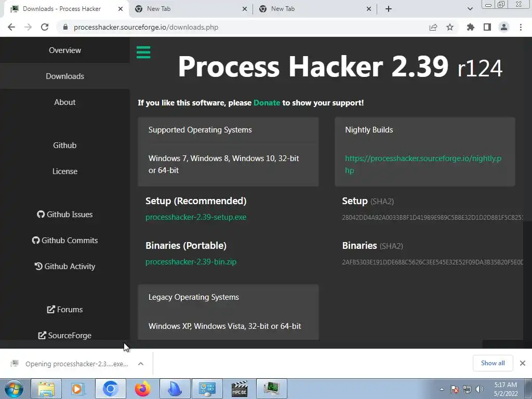Image resolution: width=532 pixels, height=399 pixels.
Task: Open Forums external link
Action: point(65,310)
